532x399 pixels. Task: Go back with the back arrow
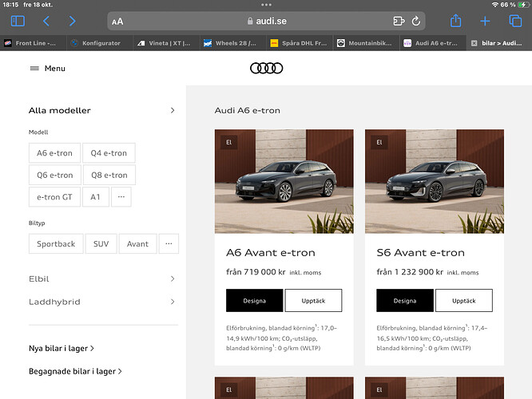[x=46, y=21]
